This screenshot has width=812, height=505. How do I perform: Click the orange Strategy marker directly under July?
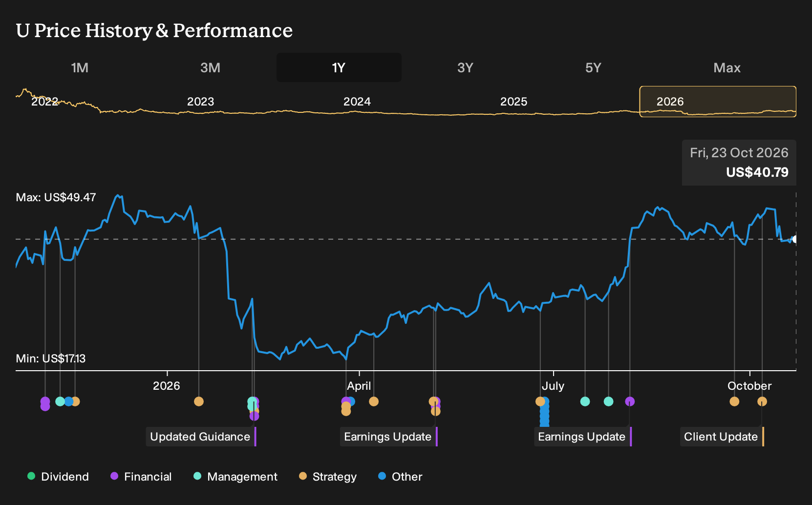click(540, 401)
